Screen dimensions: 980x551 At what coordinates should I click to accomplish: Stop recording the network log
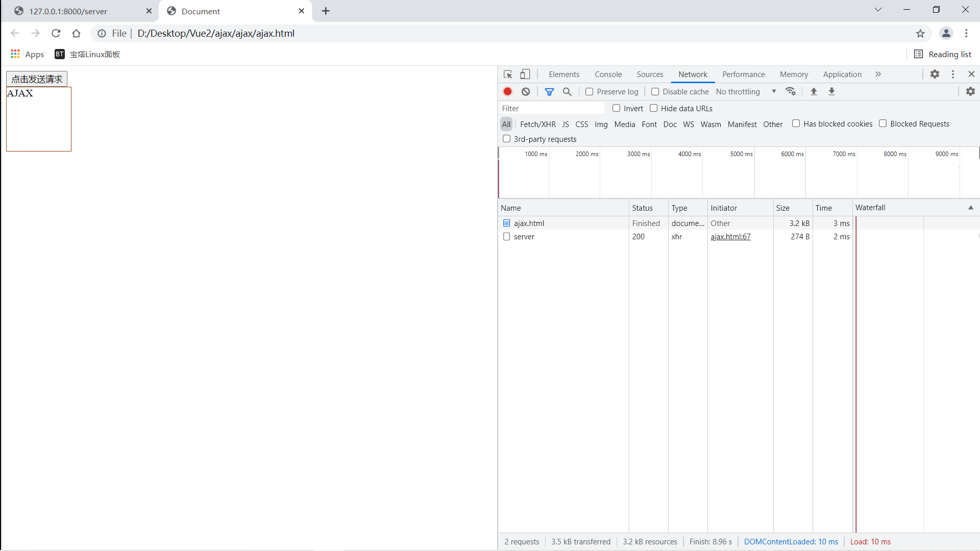pyautogui.click(x=507, y=92)
